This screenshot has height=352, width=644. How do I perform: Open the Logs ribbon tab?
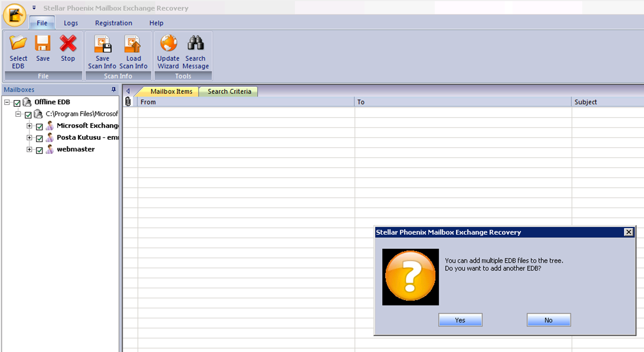click(71, 23)
